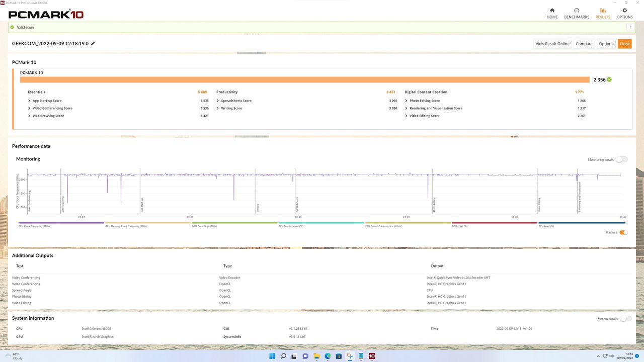Toggle the Markers switch off
The image size is (644, 362).
point(624,232)
